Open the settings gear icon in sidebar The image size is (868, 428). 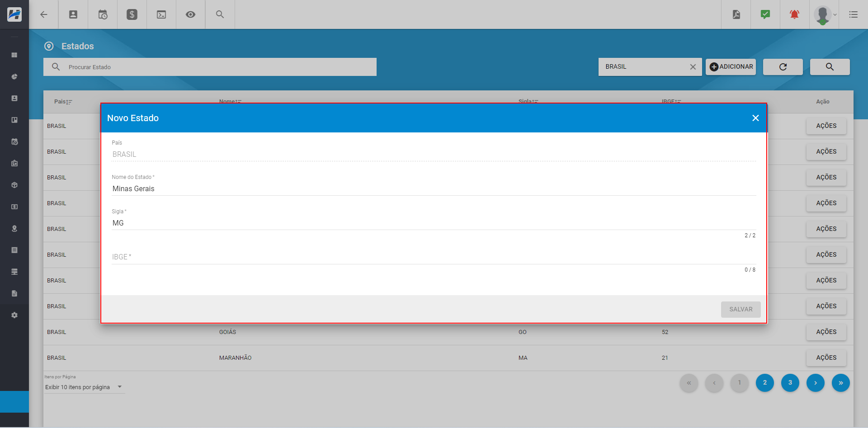[14, 315]
